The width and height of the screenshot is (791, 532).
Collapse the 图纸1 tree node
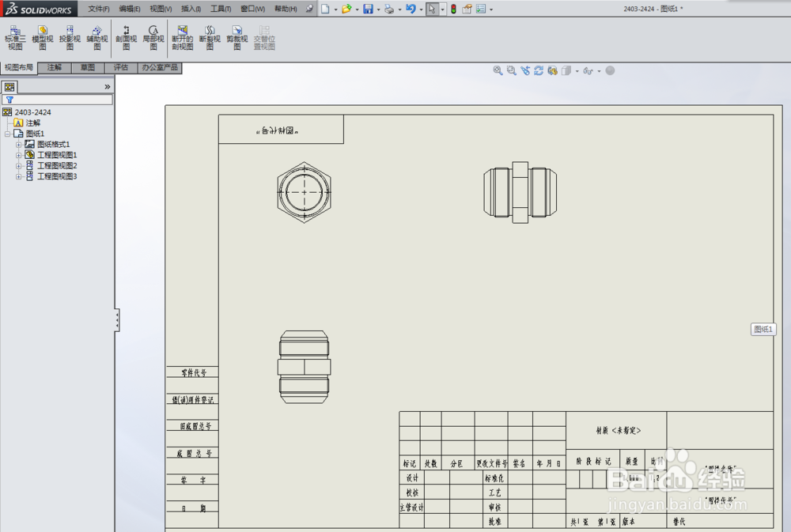click(6, 133)
